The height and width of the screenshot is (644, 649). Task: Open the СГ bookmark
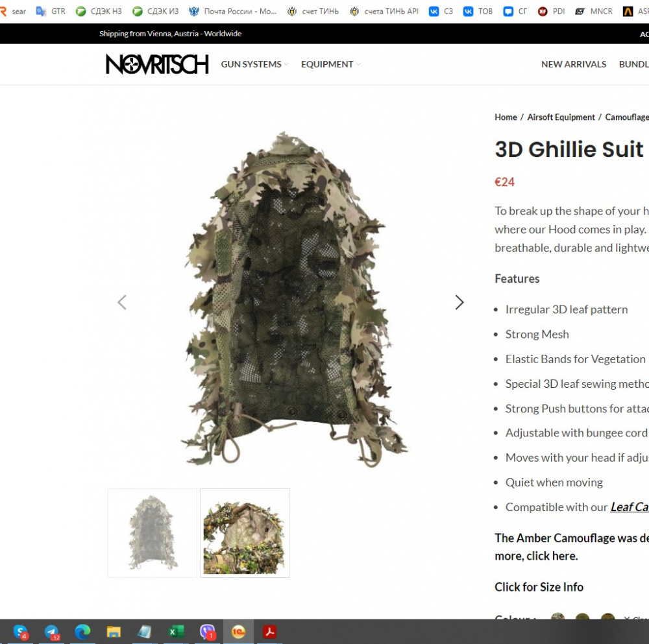(x=515, y=11)
